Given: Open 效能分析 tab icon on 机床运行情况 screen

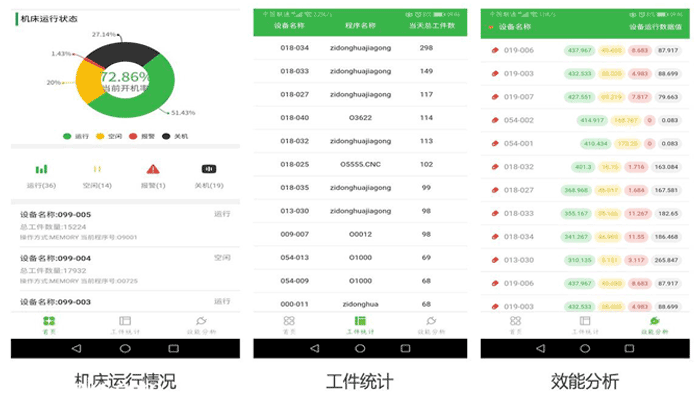Looking at the screenshot, I should click(x=201, y=321).
